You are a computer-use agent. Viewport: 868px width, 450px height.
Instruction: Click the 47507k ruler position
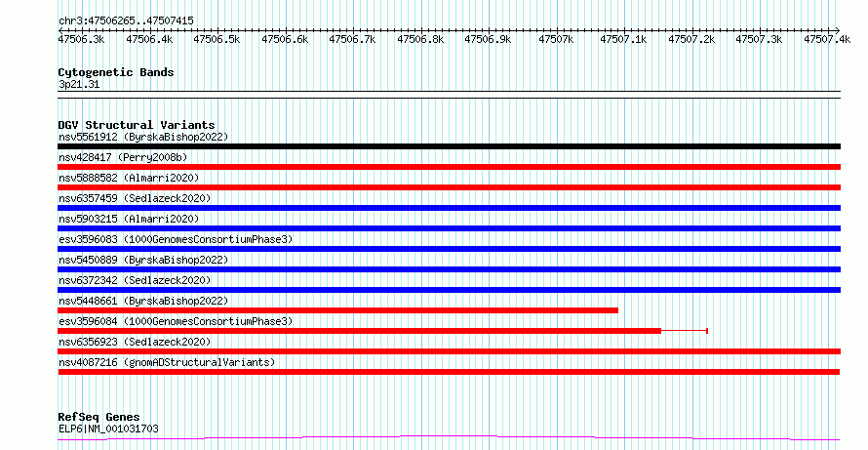556,39
